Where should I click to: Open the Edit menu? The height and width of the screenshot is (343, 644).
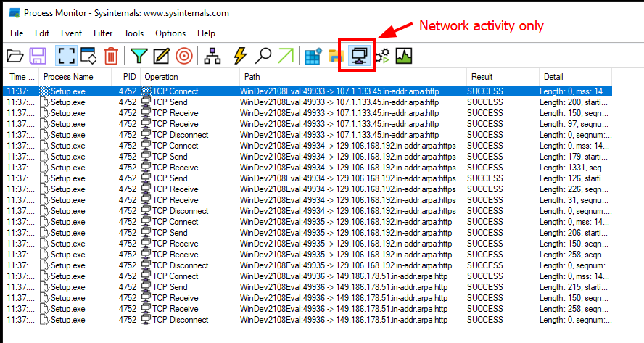coord(42,33)
